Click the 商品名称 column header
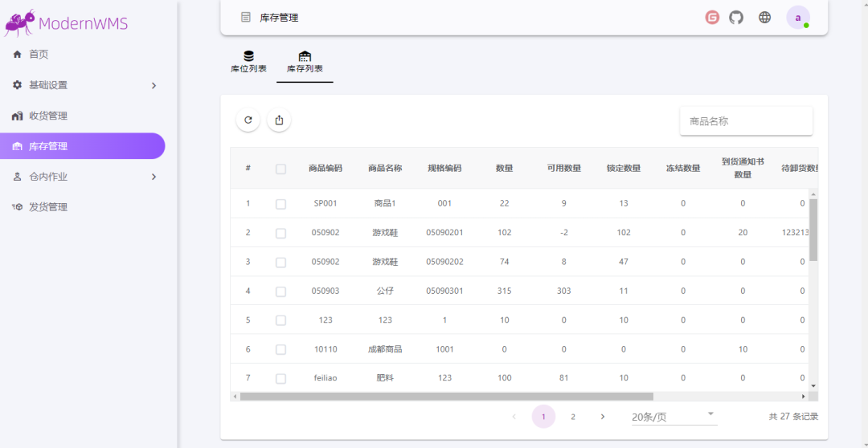 coord(385,168)
